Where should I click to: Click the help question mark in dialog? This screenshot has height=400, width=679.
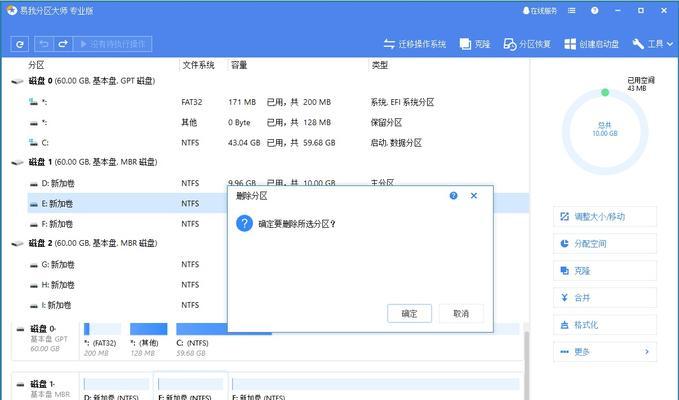coord(454,196)
